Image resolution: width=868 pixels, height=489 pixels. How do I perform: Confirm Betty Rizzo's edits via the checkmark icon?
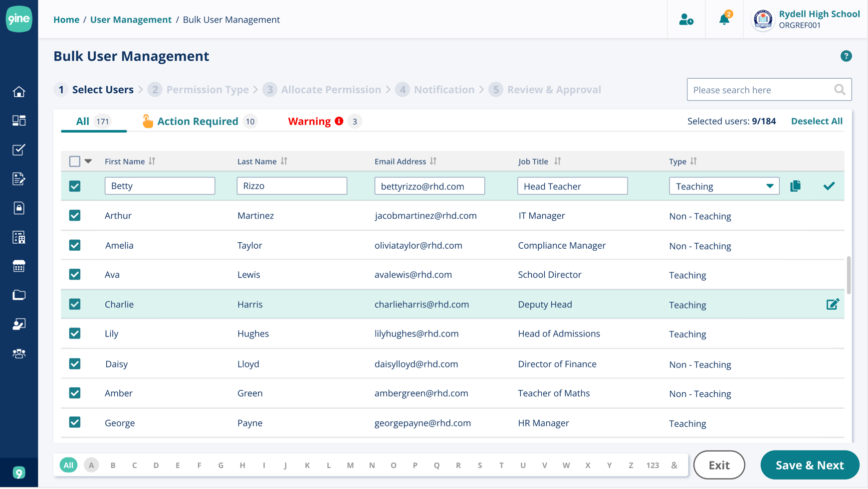[829, 185]
